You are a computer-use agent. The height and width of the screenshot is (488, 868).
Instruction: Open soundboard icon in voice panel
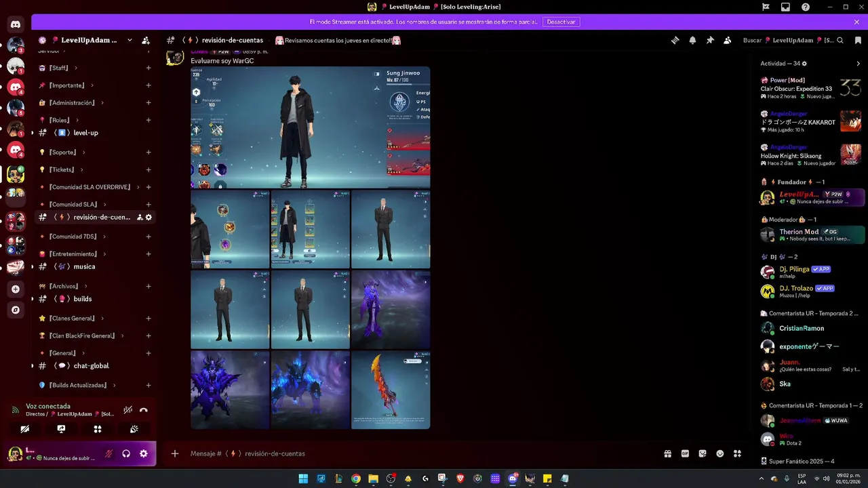[134, 429]
